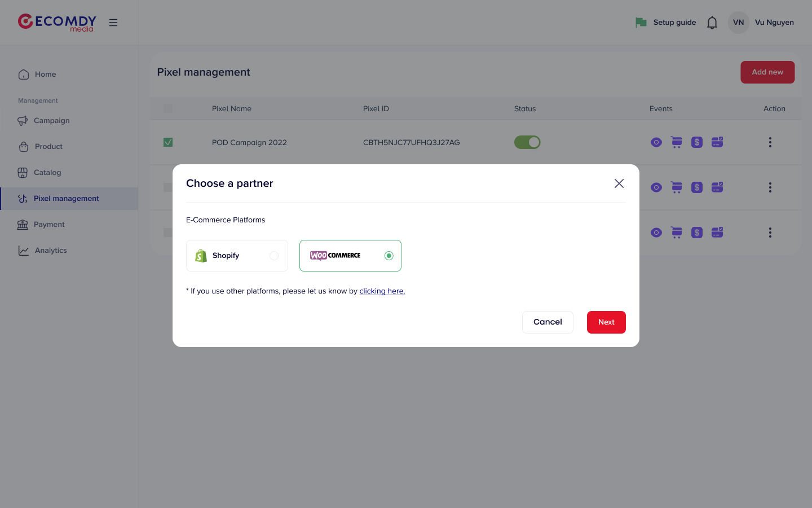Click the Shopify logo icon
The image size is (812, 508).
(x=201, y=256)
